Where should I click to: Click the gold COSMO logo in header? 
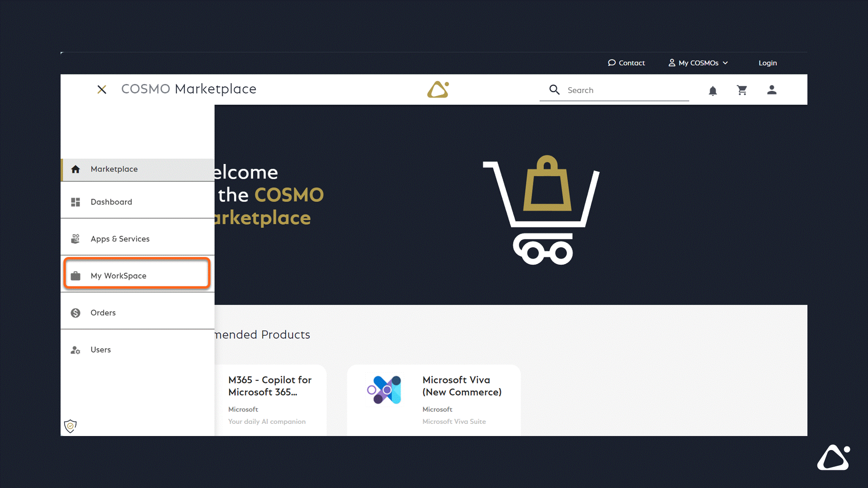(438, 89)
